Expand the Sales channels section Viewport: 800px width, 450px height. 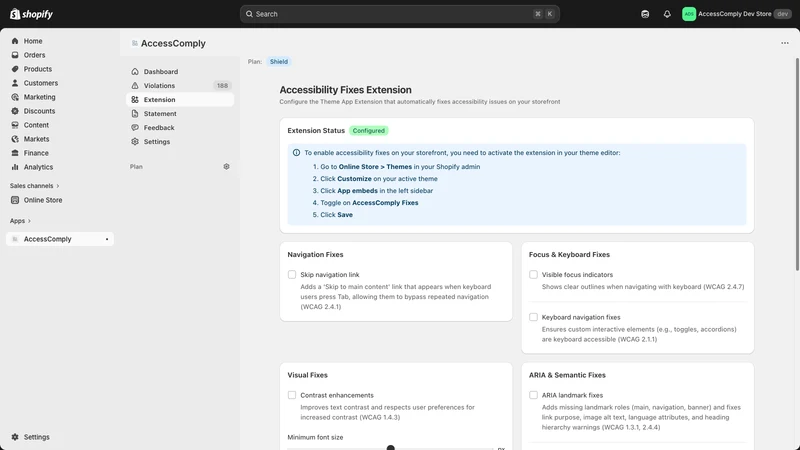pos(34,186)
